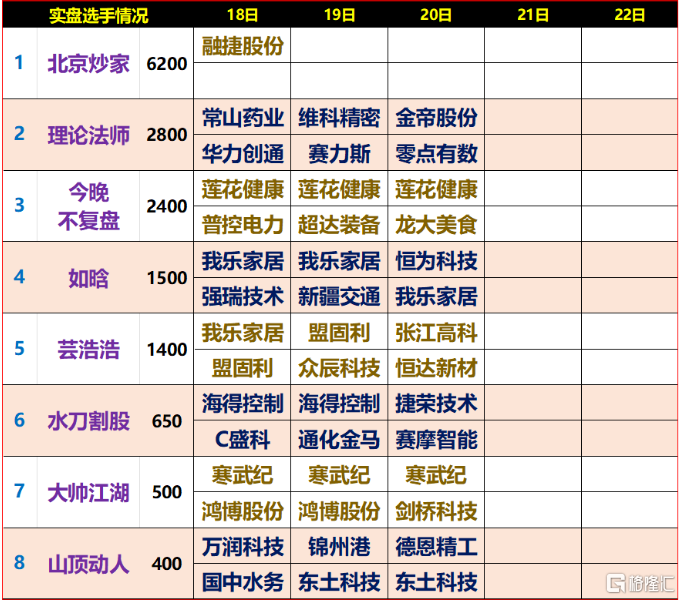Click 寒武纪 in the 19日 column

[339, 475]
